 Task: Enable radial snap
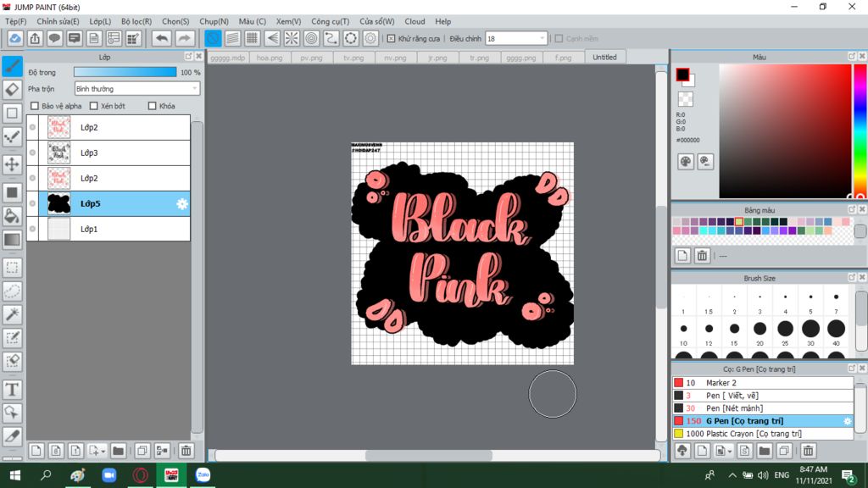pos(292,39)
